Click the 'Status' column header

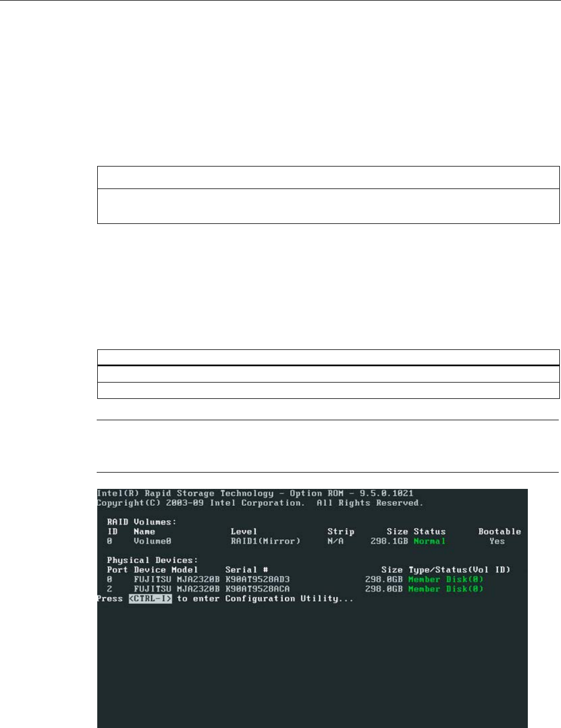pos(429,532)
